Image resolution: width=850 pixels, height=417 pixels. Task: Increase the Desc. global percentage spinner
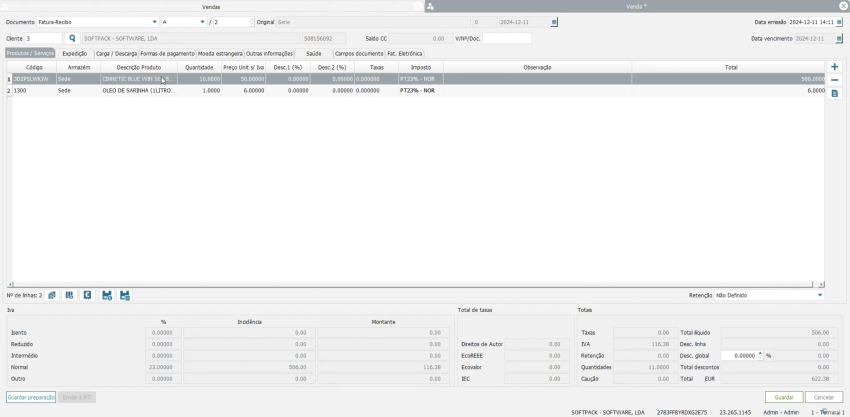pos(761,353)
